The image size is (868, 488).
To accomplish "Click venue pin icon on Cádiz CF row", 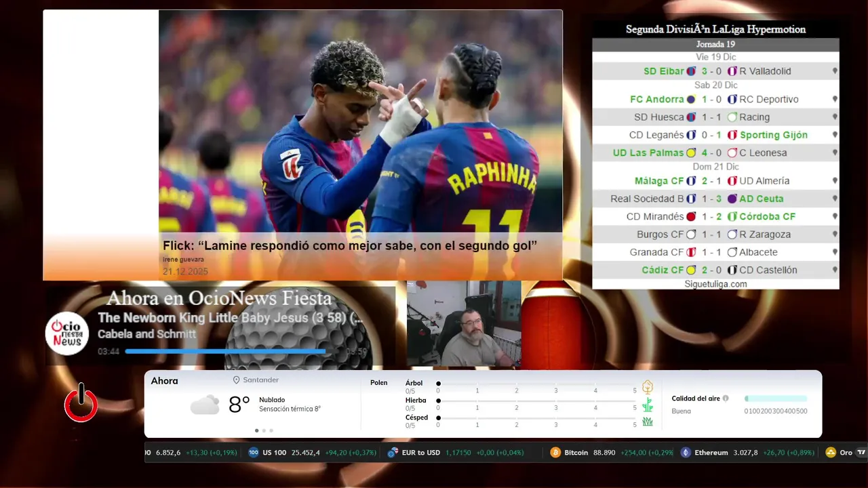I will [x=835, y=270].
